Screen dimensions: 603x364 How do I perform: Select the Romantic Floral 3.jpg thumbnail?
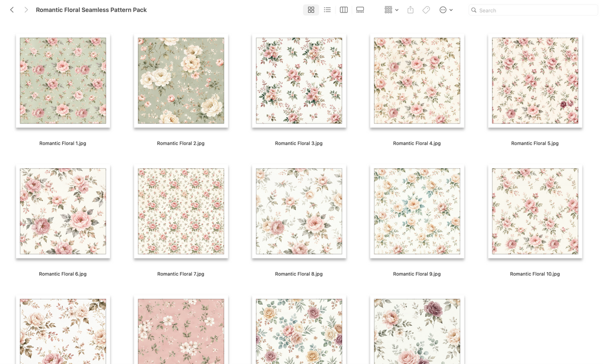[299, 81]
